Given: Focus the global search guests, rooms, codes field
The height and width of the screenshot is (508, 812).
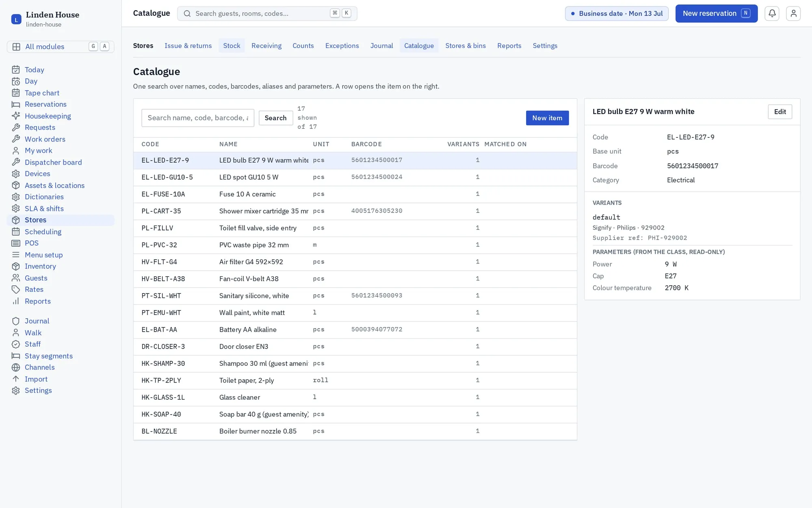Looking at the screenshot, I should click(267, 13).
